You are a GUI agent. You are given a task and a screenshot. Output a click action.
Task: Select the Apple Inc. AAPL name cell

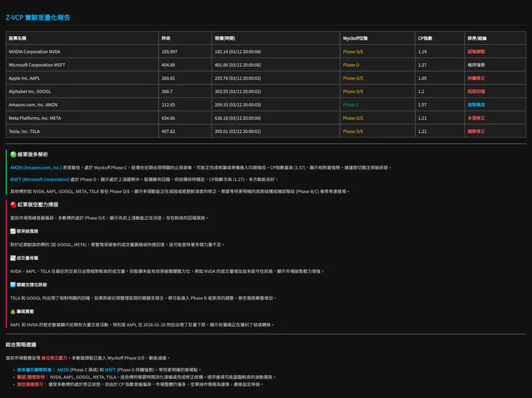(82, 78)
